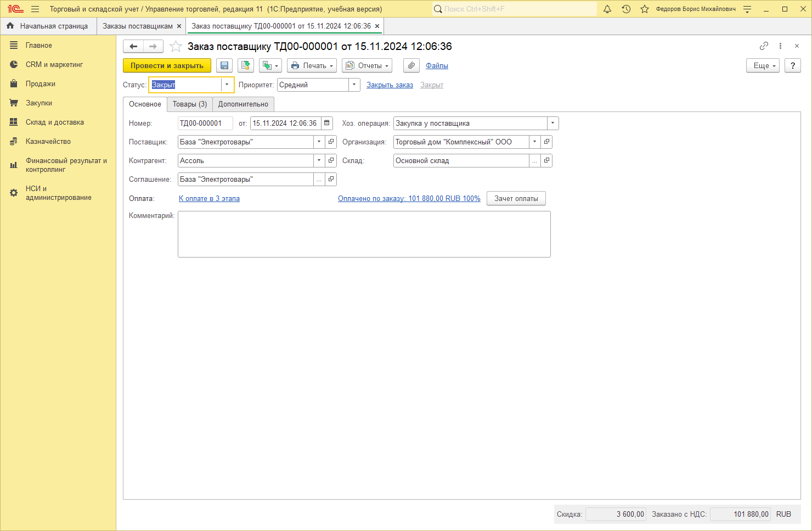Add document to favorites star
The image size is (812, 531).
[x=176, y=46]
